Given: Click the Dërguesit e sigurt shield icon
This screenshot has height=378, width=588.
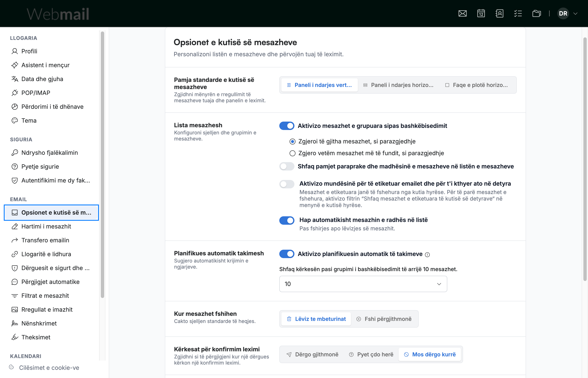Looking at the screenshot, I should 15,268.
